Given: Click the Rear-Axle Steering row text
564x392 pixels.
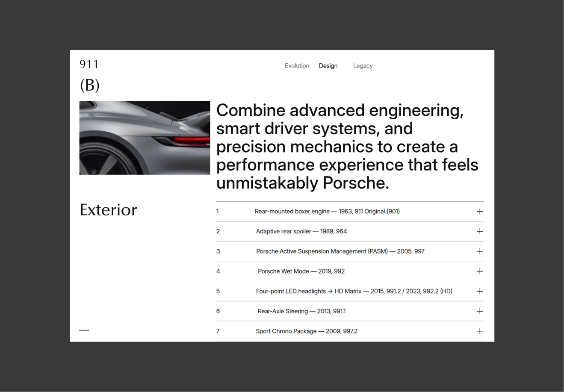Looking at the screenshot, I should (301, 311).
